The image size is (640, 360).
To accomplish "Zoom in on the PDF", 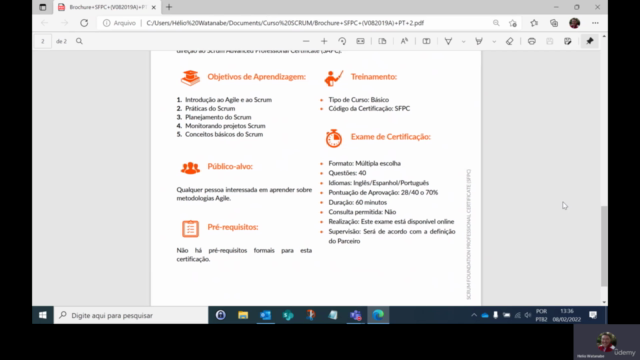I will [324, 41].
